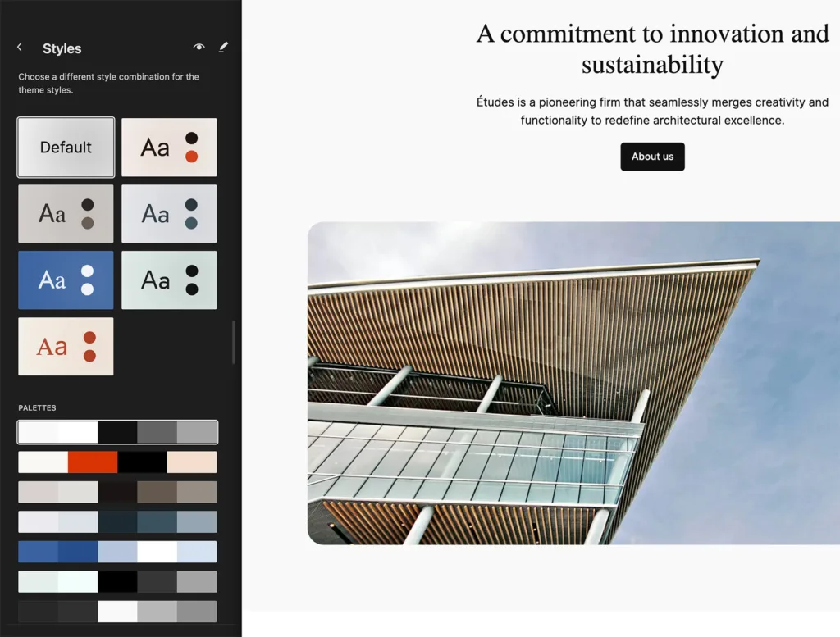
Task: Select the dark charcoal palette at bottom
Action: point(117,612)
